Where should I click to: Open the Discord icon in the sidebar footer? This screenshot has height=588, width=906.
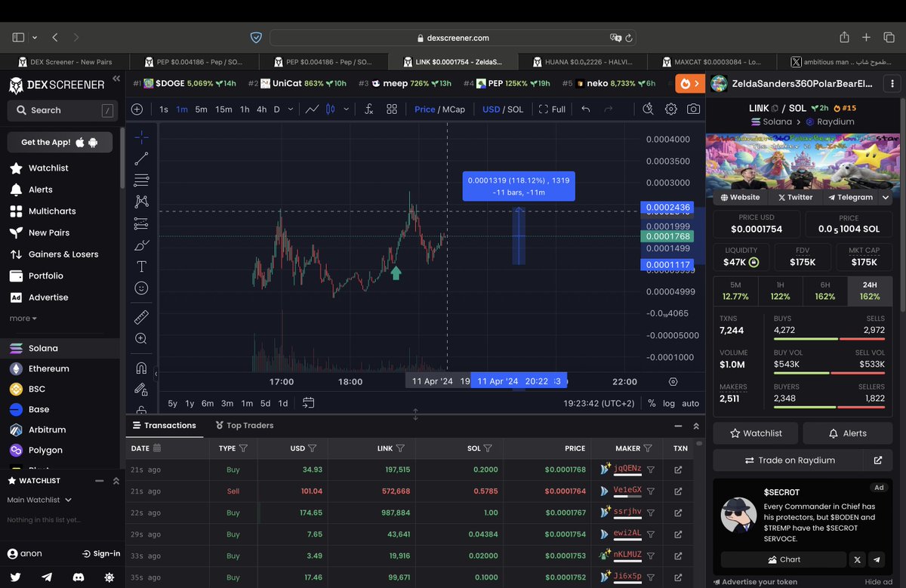(78, 577)
